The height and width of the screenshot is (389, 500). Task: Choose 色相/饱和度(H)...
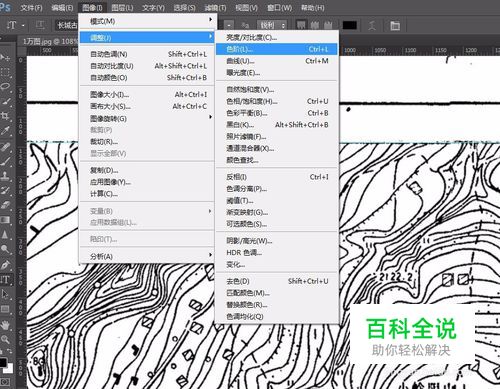[x=277, y=101]
